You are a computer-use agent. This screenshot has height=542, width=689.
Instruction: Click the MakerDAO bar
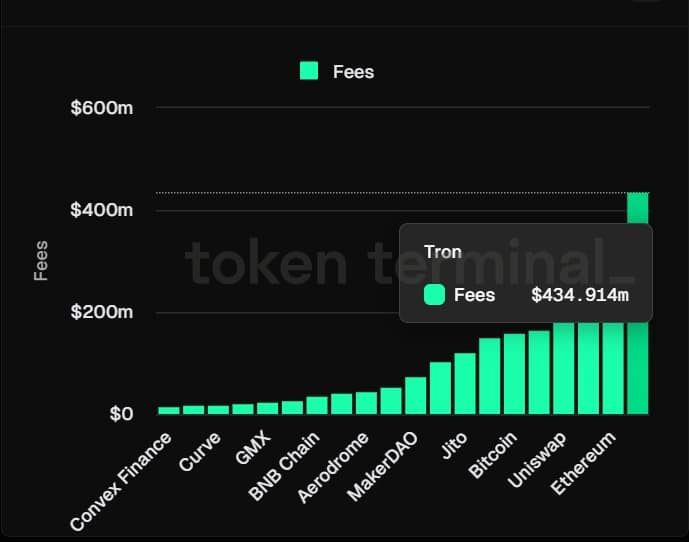pos(416,395)
